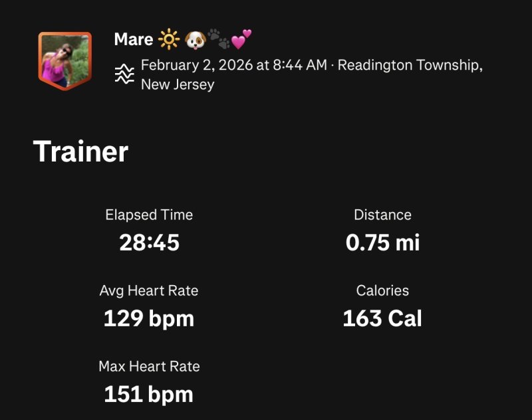Screen dimensions: 532x420
Task: Click the Trainer activity title
Action: coord(80,152)
